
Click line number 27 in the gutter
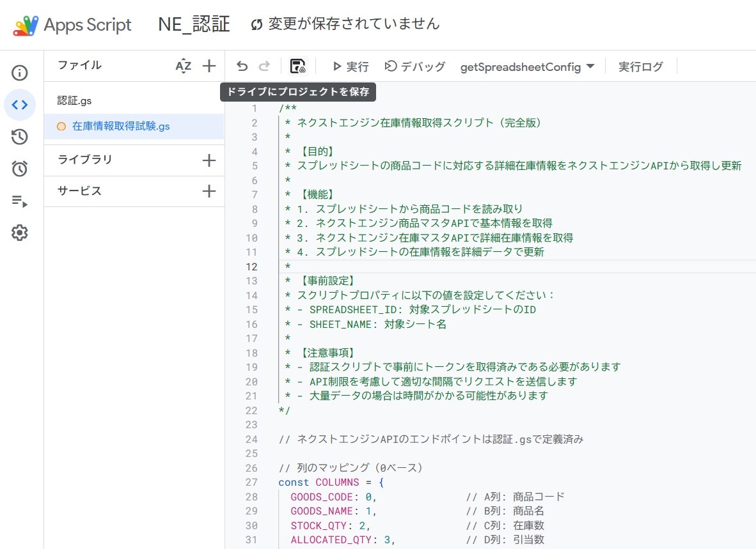(251, 482)
